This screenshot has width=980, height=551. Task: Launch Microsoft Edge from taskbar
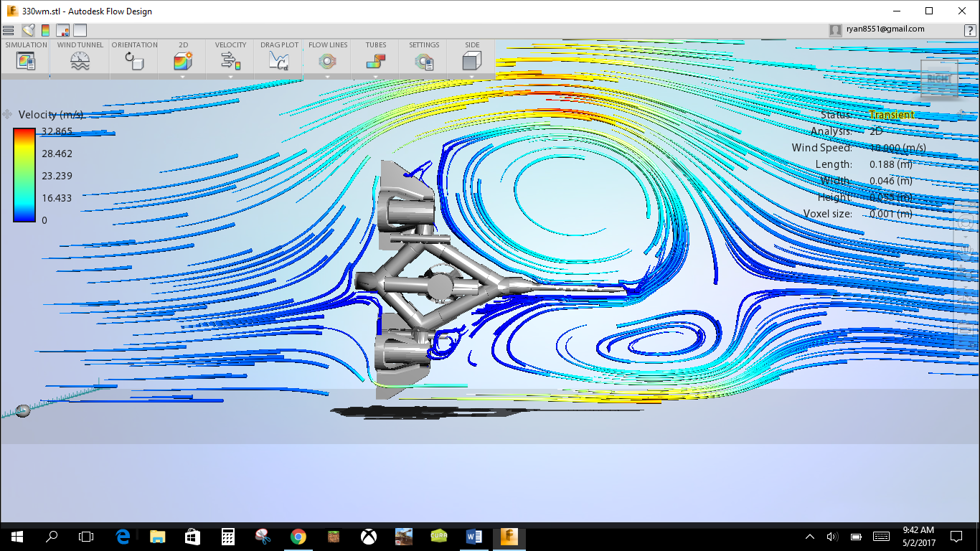[122, 537]
